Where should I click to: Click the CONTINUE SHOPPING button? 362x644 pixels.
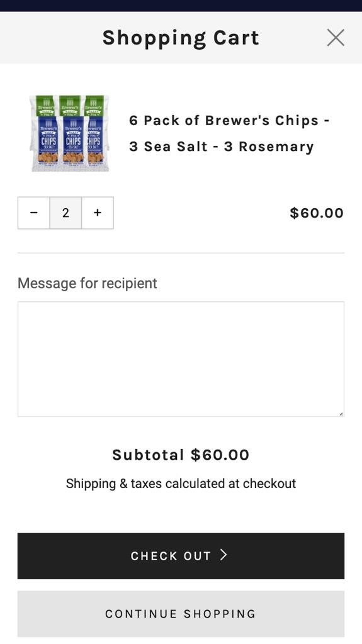tap(181, 614)
